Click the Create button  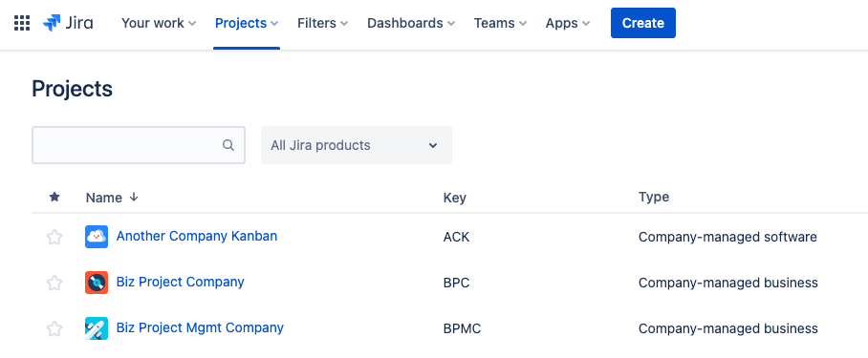click(x=643, y=23)
